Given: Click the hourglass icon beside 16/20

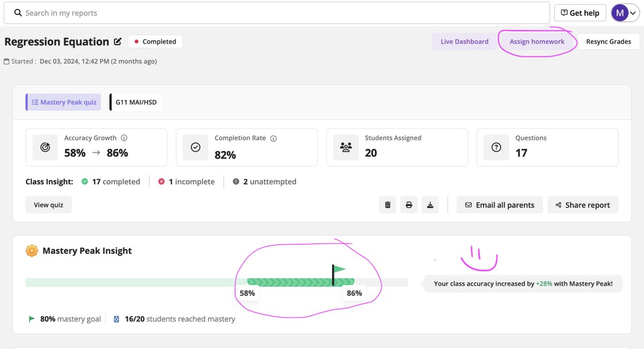Looking at the screenshot, I should click(x=116, y=319).
